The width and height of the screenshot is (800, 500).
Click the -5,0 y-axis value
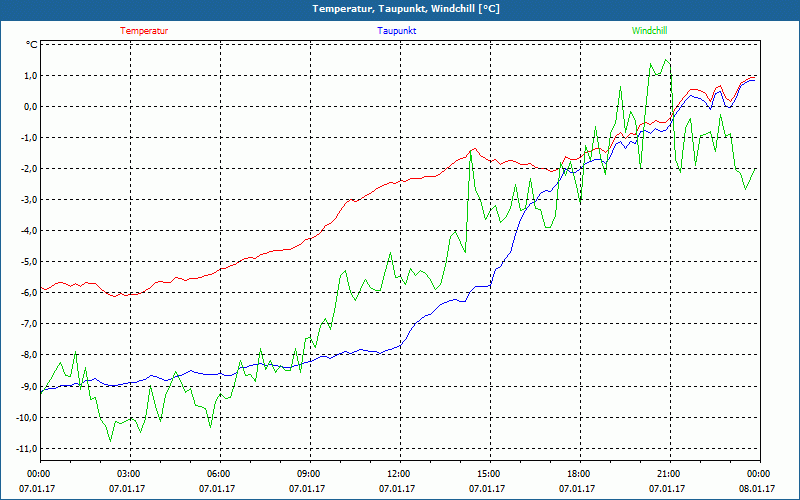pyautogui.click(x=29, y=262)
